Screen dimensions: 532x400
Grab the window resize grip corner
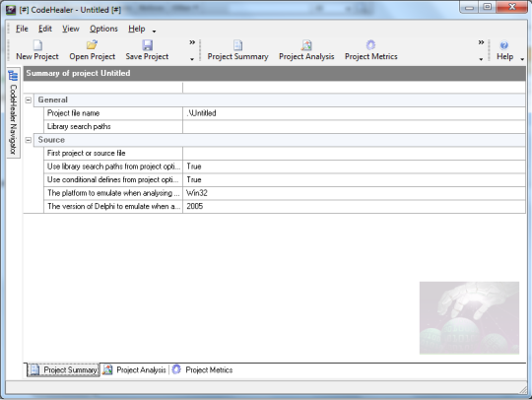point(523,390)
